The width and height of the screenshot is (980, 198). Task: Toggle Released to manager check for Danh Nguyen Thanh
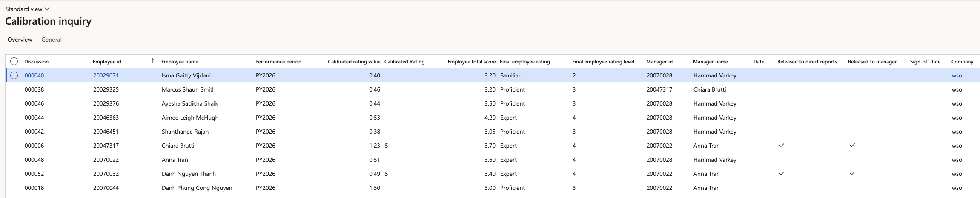tap(852, 174)
